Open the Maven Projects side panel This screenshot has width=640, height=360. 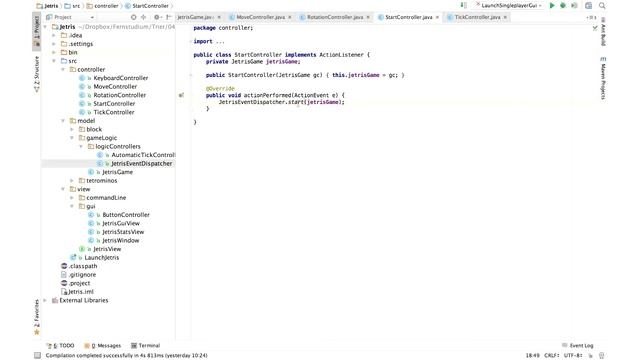(x=603, y=78)
